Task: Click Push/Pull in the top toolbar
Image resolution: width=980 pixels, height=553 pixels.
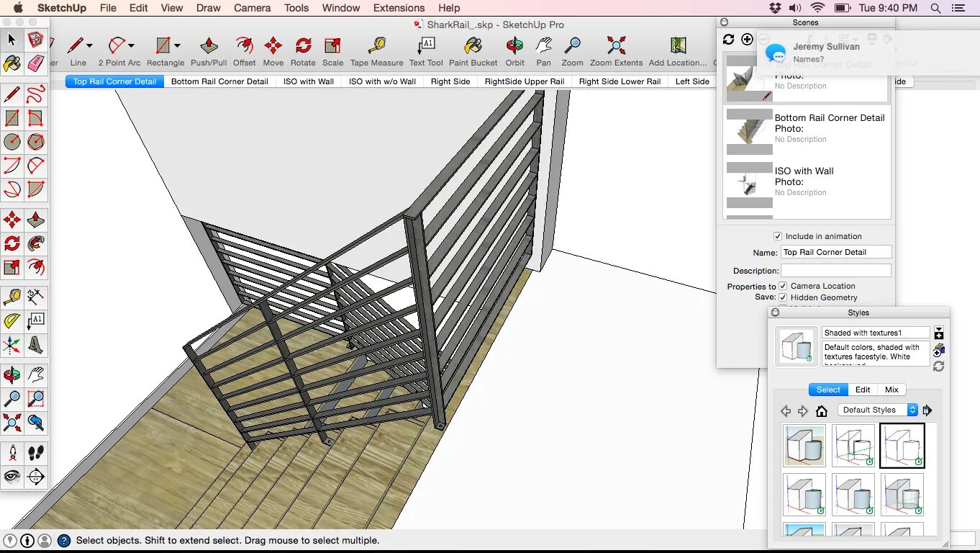Action: point(209,52)
